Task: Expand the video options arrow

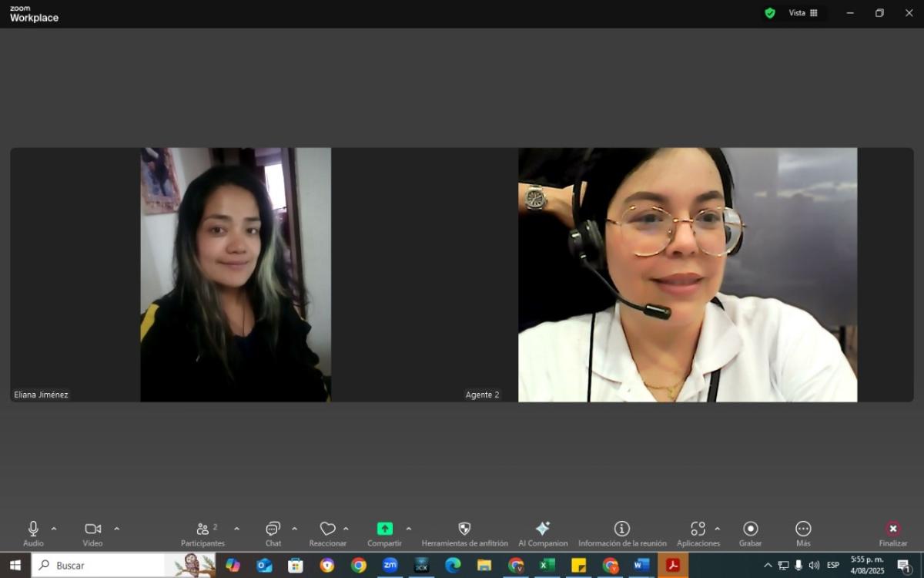Action: pos(117,529)
